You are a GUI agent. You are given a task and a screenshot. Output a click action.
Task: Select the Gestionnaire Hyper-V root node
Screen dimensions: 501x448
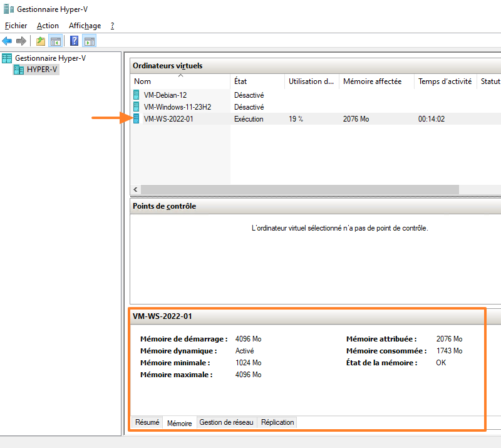pos(50,58)
